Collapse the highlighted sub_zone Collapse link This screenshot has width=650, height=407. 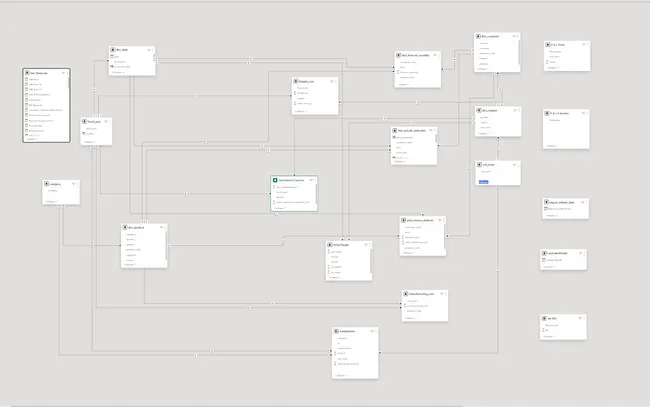tap(483, 182)
